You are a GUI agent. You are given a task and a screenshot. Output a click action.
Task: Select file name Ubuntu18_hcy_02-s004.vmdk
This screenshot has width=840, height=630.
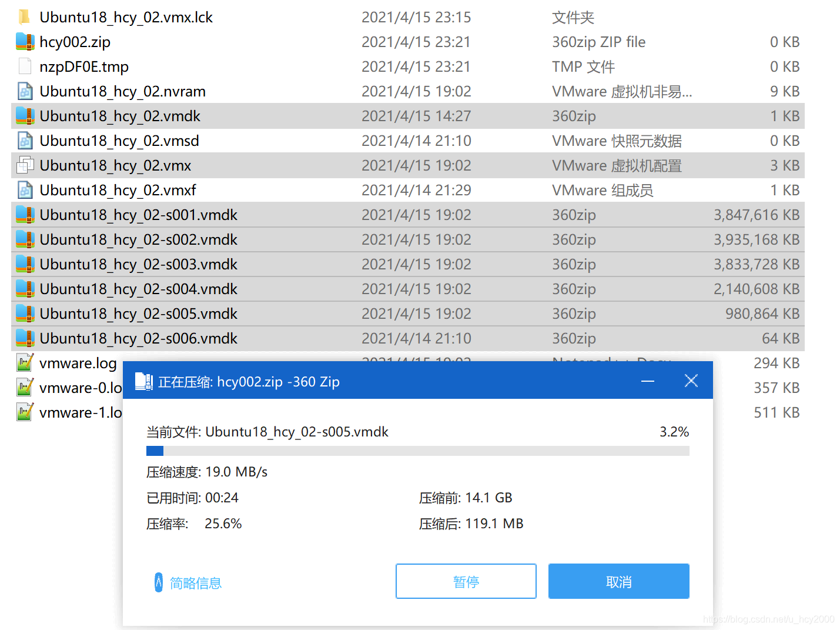point(138,289)
